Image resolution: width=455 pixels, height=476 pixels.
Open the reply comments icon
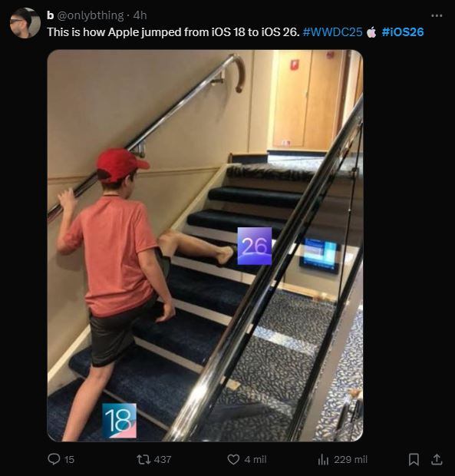click(x=54, y=459)
